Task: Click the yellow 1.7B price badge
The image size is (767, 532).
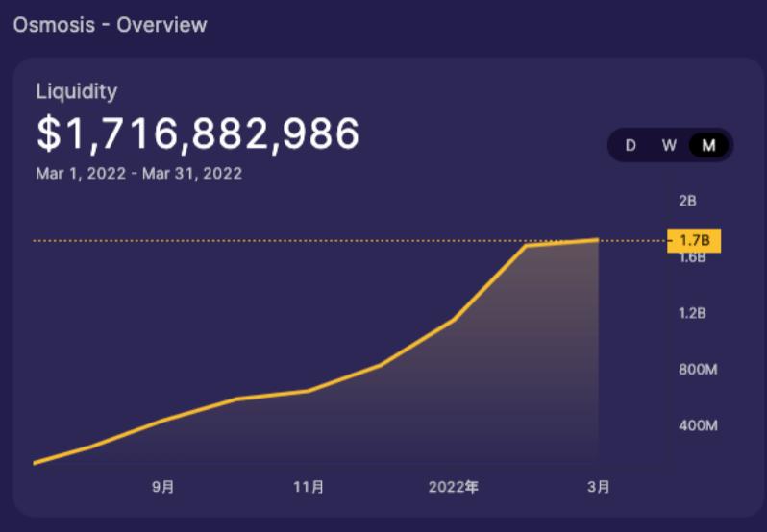Action: pyautogui.click(x=693, y=240)
